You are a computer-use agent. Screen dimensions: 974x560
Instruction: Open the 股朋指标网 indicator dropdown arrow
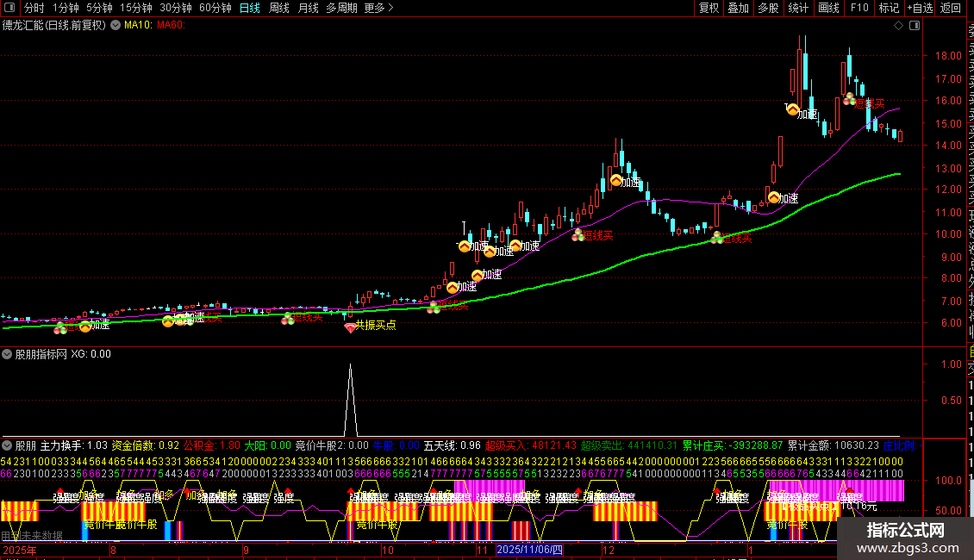click(x=7, y=354)
